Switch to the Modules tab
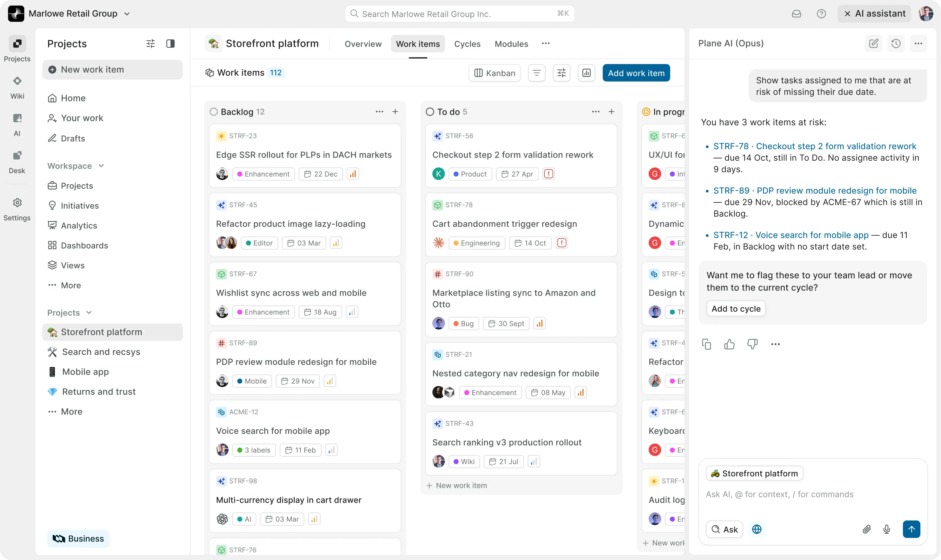Screen dimensions: 941x560 pos(511,44)
